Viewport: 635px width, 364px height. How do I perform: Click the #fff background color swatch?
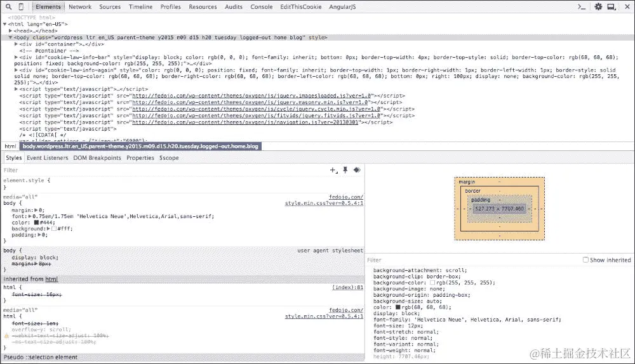54,228
